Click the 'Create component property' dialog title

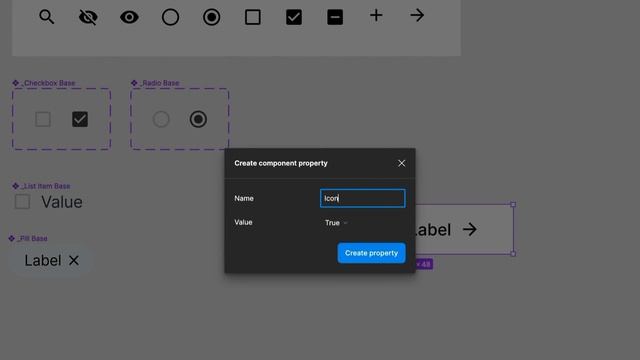(x=281, y=163)
